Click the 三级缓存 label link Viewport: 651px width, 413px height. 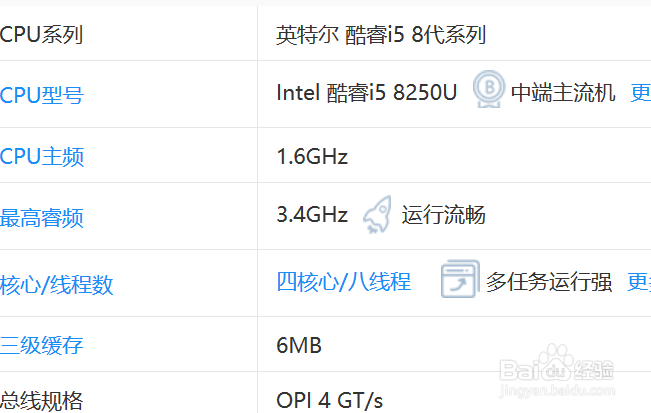pyautogui.click(x=42, y=346)
